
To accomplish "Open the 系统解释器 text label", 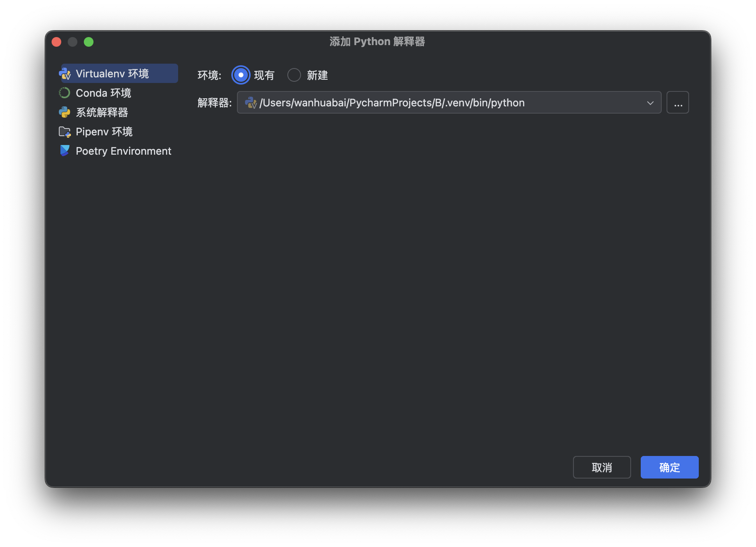I will click(102, 112).
